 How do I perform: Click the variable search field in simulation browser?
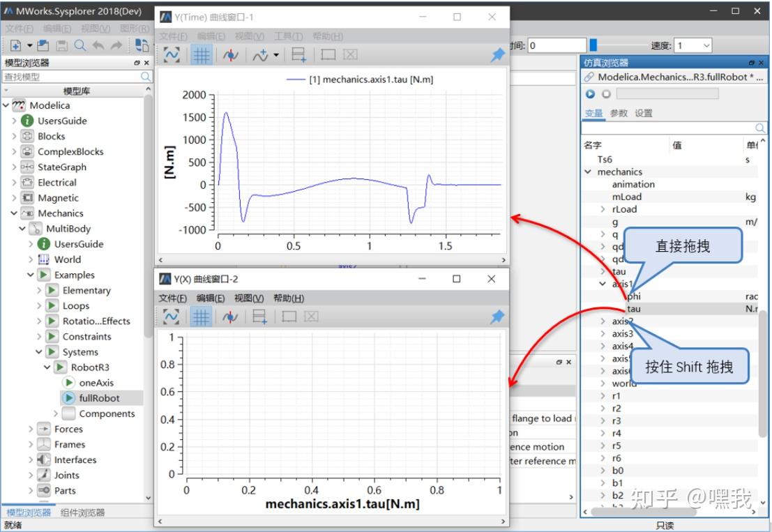coord(674,128)
